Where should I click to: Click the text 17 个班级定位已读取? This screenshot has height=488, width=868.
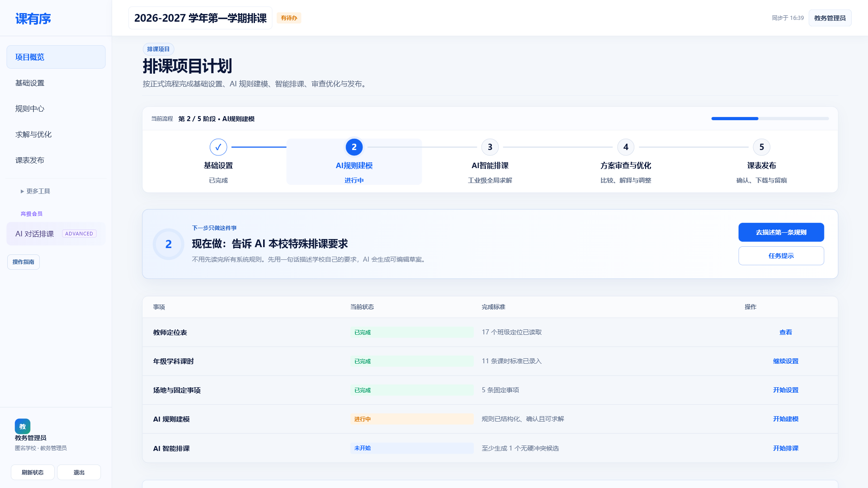(x=512, y=332)
